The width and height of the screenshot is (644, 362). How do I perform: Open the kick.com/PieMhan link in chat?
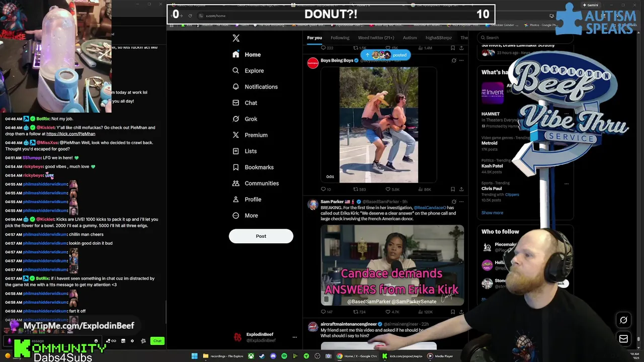(x=70, y=134)
